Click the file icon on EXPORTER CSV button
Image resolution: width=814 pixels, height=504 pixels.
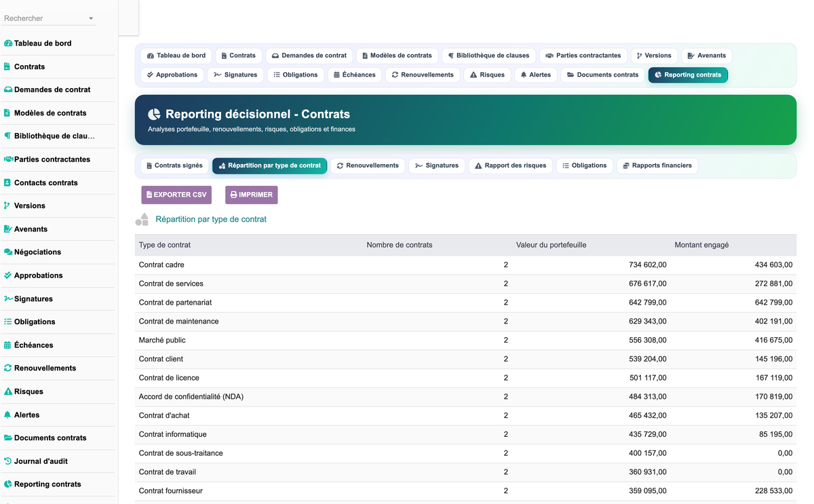coord(149,195)
